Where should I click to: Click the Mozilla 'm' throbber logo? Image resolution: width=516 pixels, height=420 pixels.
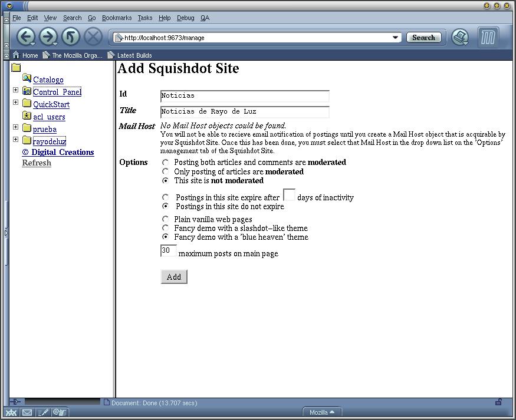(488, 37)
